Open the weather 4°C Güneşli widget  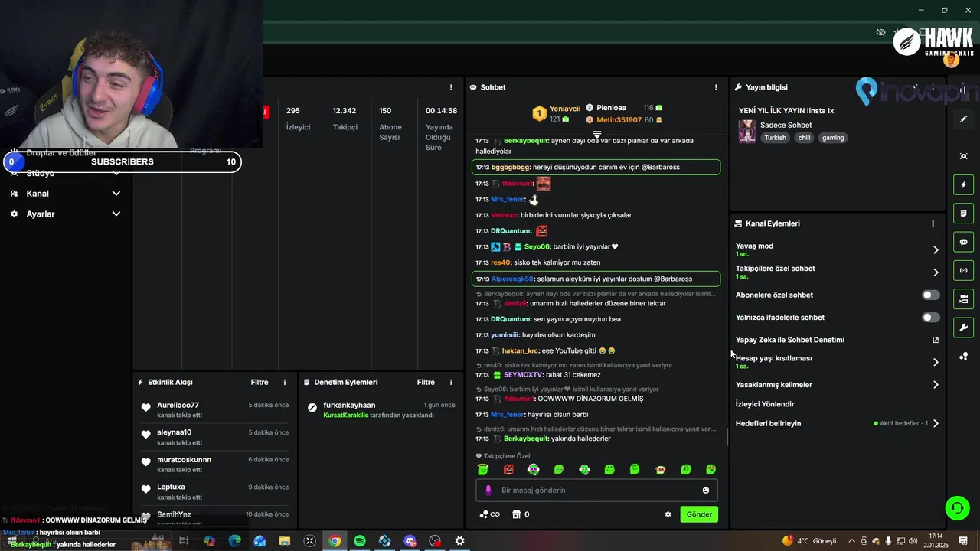(x=810, y=541)
